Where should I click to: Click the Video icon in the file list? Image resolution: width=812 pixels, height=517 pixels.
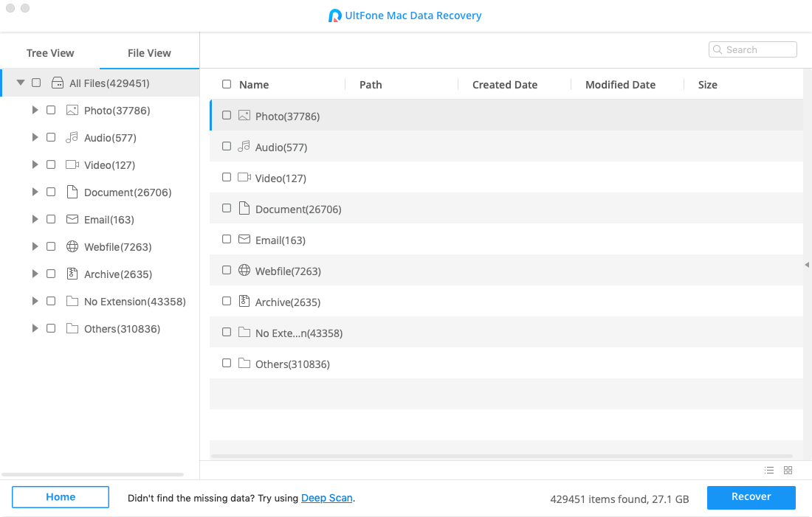pyautogui.click(x=244, y=178)
